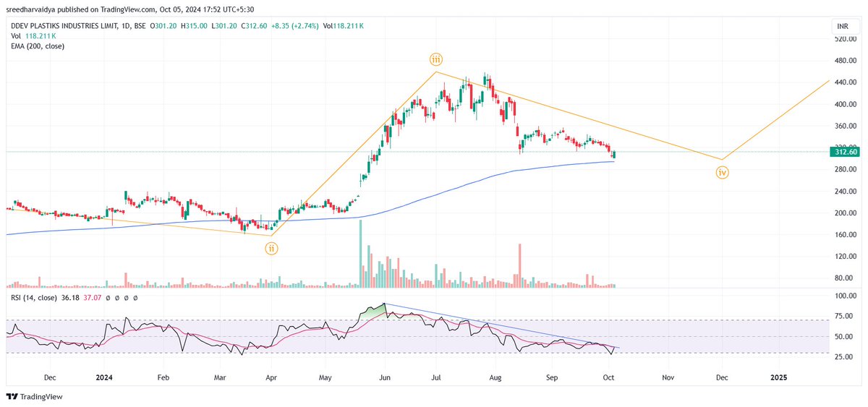
Task: Click the 25.00 RSI axis label
Action: [x=845, y=357]
